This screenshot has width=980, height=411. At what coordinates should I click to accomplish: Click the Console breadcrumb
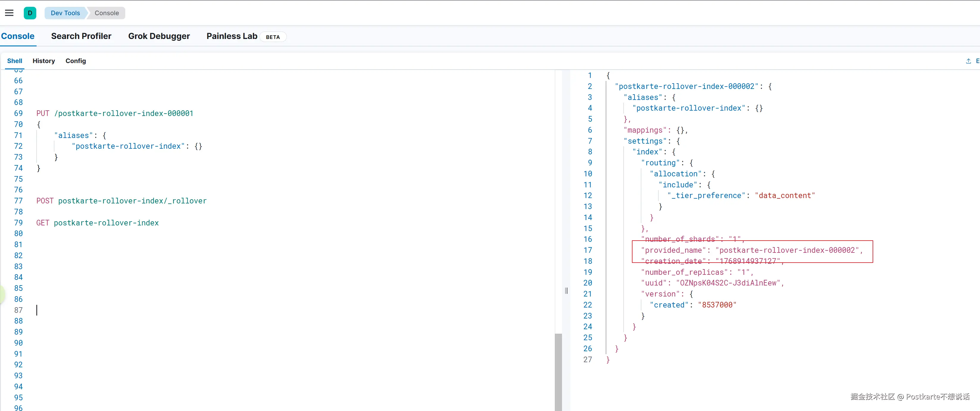coord(107,13)
